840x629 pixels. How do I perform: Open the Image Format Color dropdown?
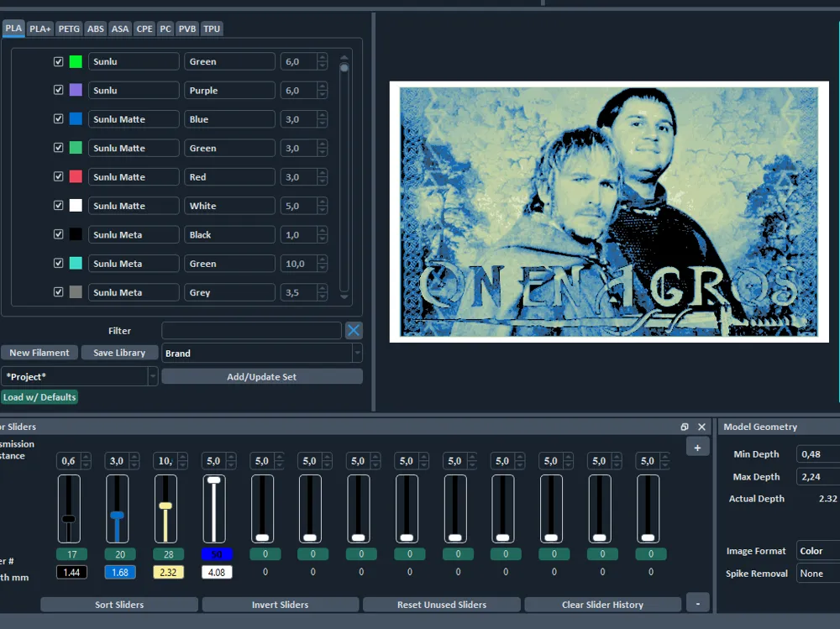coord(818,551)
